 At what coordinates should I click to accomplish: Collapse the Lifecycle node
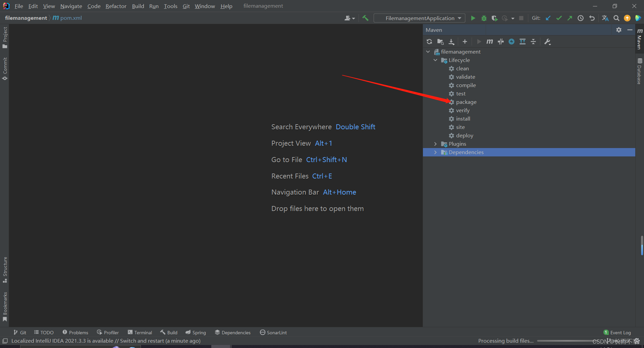pos(435,60)
